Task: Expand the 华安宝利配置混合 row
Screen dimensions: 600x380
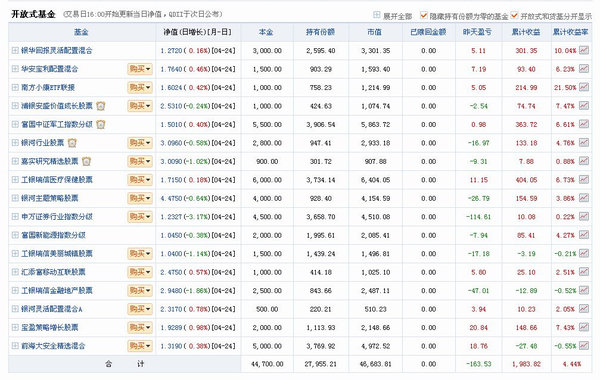Action: click(15, 69)
